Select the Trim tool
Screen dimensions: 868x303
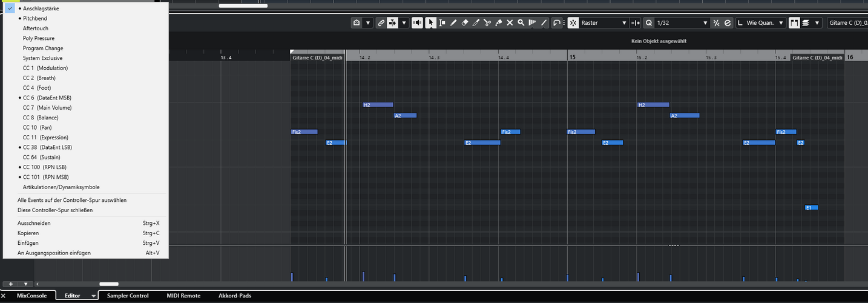pos(476,22)
